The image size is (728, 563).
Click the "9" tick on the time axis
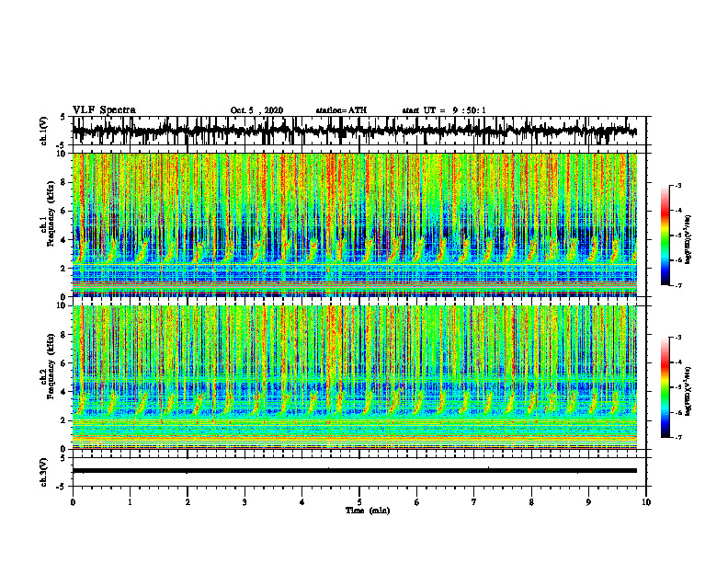[588, 502]
